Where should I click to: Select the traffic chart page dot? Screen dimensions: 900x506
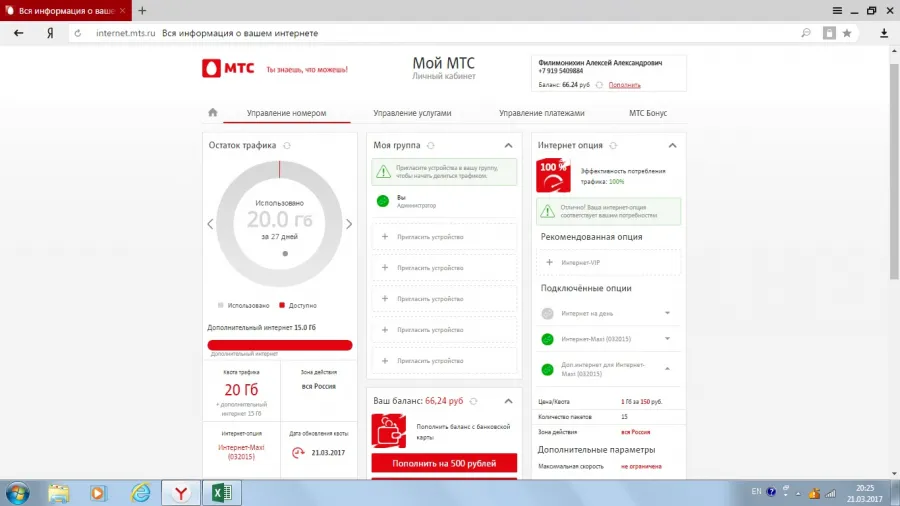(285, 254)
